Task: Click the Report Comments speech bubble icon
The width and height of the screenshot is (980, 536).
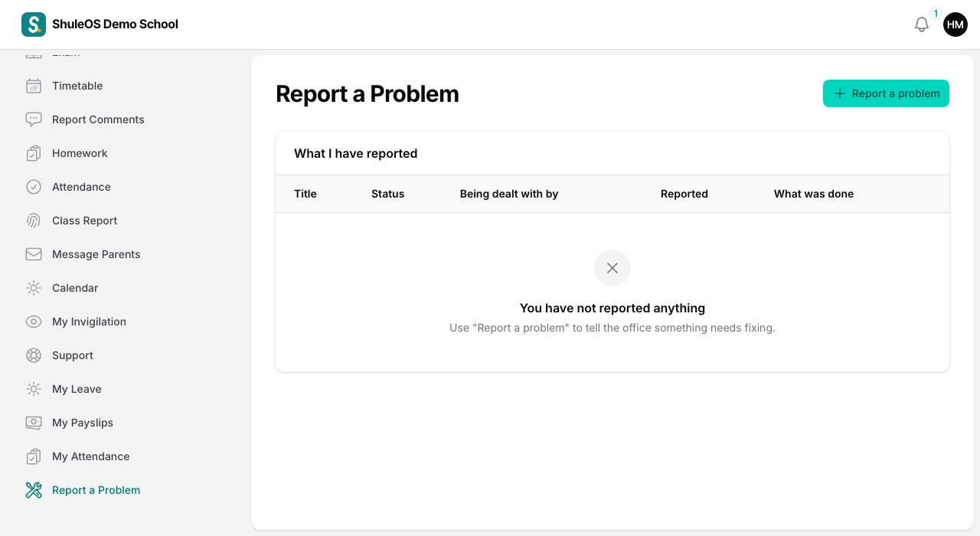Action: (x=34, y=119)
